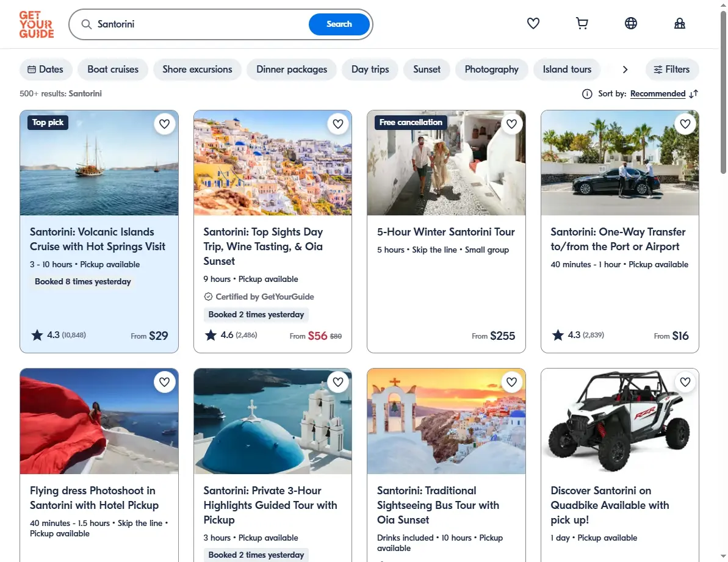Open the sailing ship cruise photo

click(99, 163)
